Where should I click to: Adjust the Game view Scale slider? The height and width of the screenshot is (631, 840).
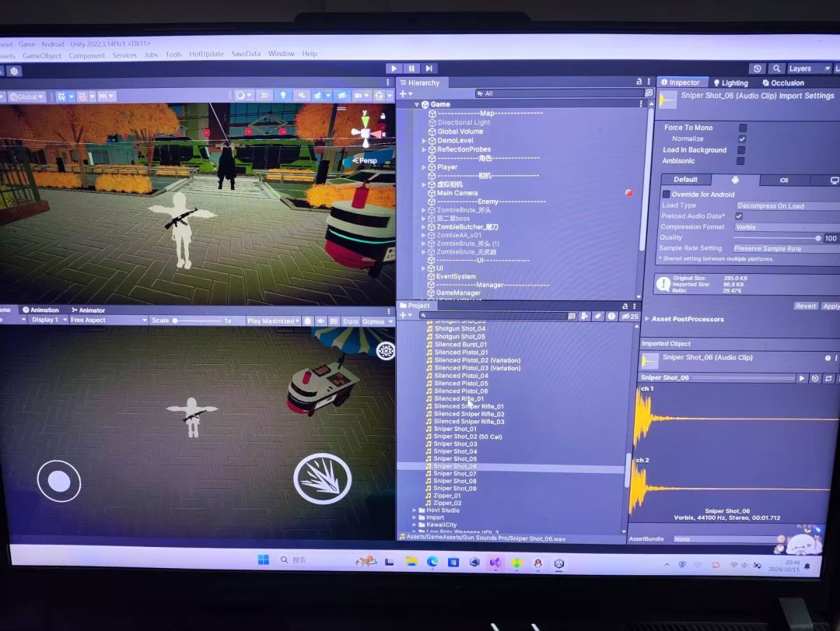click(198, 321)
